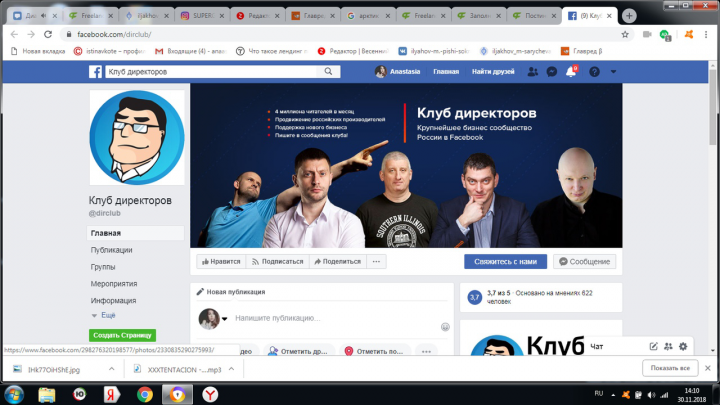The height and width of the screenshot is (405, 720).
Task: Open new message compose icon in chat
Action: (653, 347)
